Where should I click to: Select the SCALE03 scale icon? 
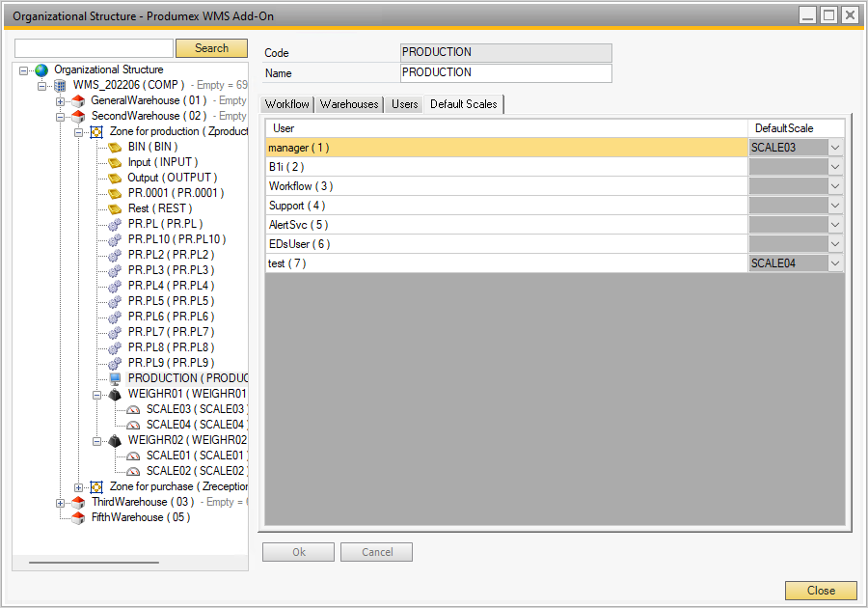132,408
